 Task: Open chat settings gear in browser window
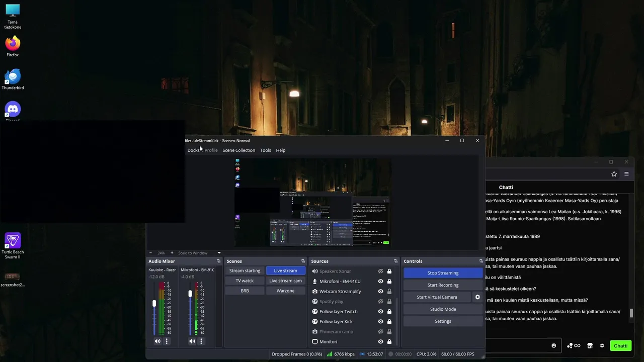tap(602, 346)
